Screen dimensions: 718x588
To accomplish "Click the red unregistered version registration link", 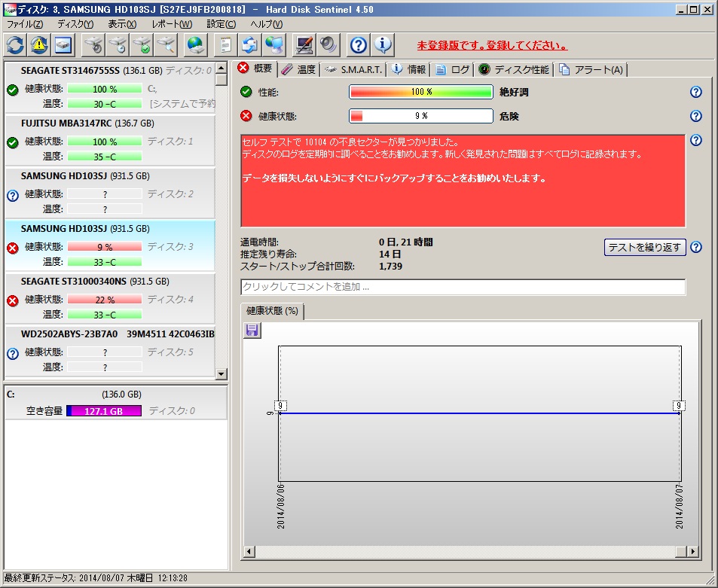I will tap(493, 45).
